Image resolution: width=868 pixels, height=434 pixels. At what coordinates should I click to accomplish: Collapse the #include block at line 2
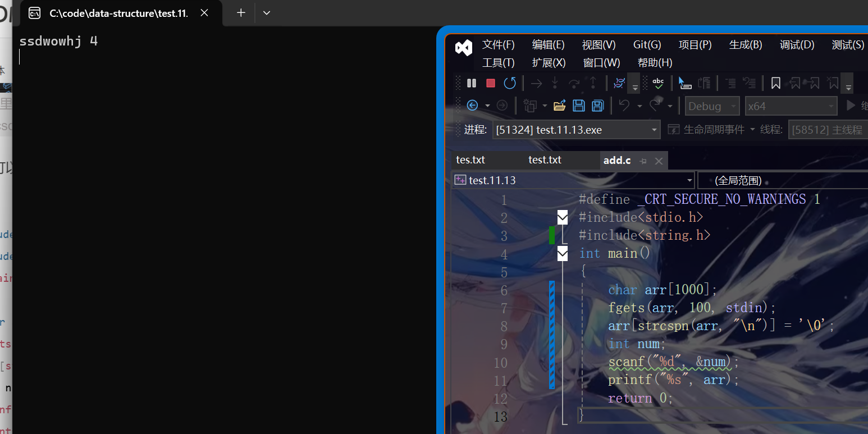point(563,217)
